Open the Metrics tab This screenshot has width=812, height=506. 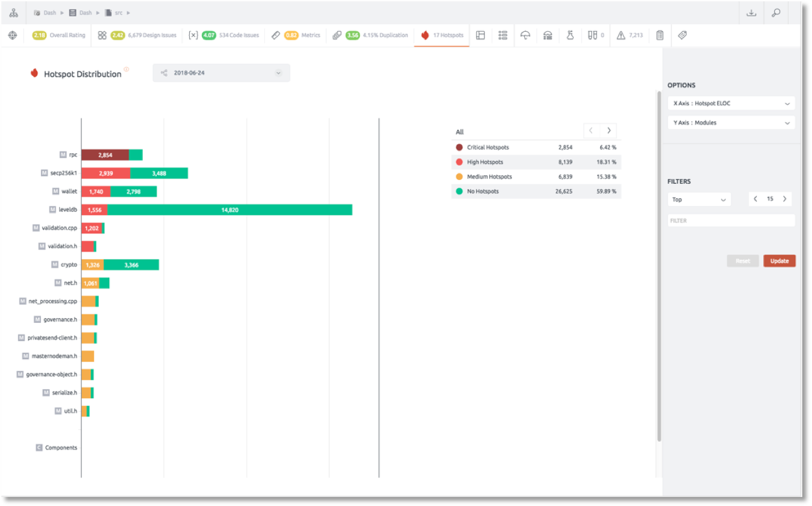click(296, 35)
